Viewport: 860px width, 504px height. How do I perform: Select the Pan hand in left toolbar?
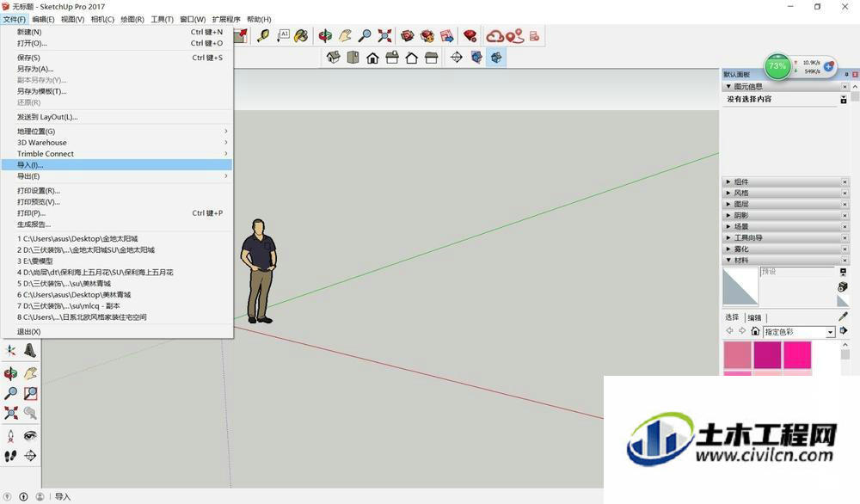(30, 373)
